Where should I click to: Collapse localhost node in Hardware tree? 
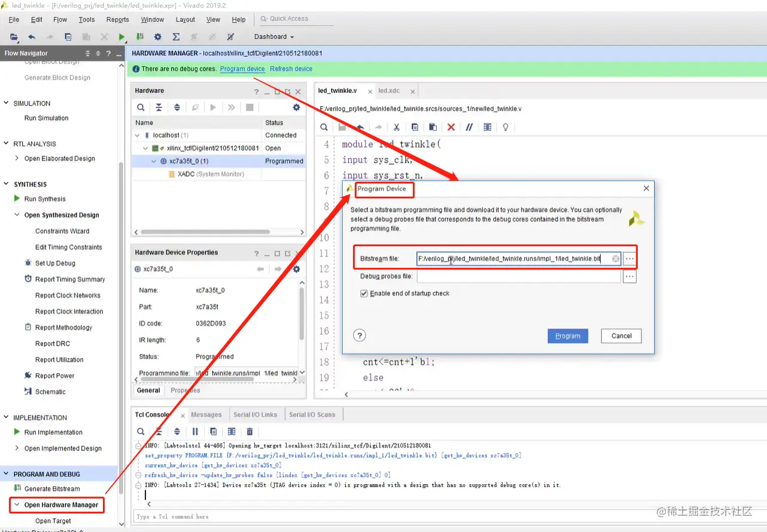tap(138, 135)
